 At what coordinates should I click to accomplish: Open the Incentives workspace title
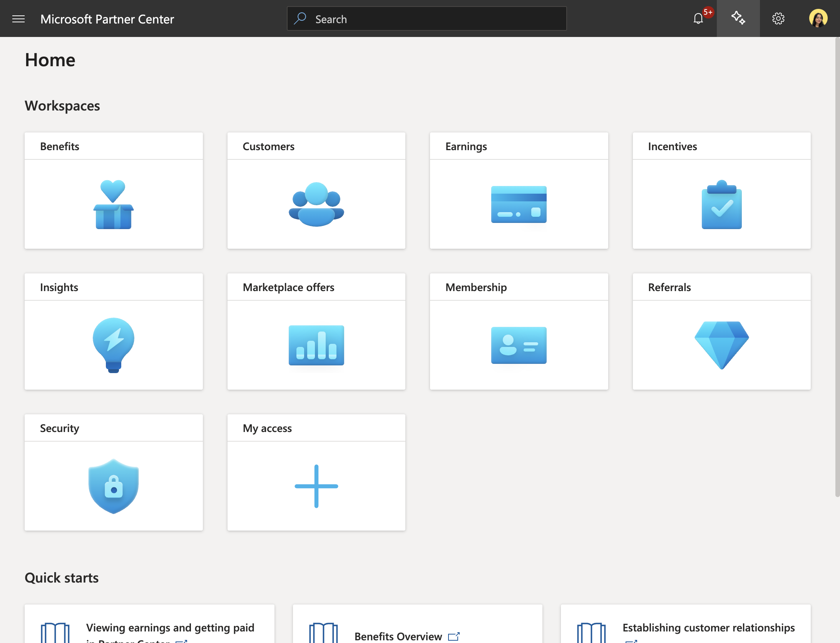point(673,146)
